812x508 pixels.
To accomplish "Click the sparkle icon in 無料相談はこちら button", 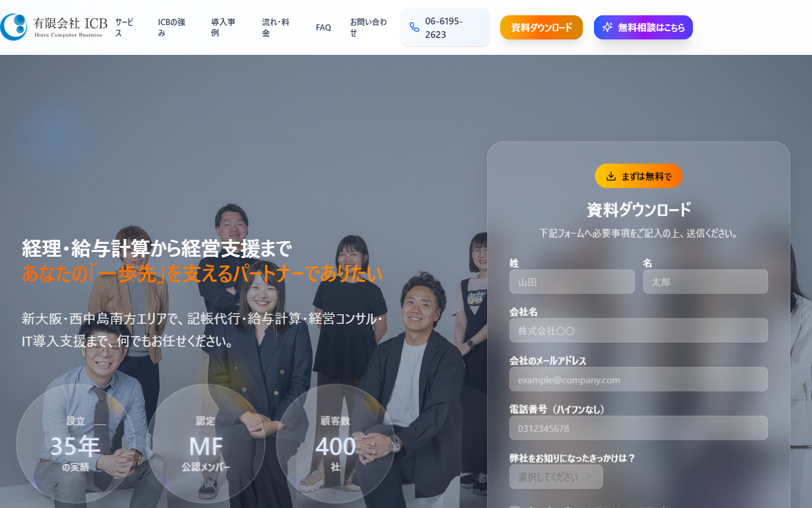I will (x=607, y=28).
